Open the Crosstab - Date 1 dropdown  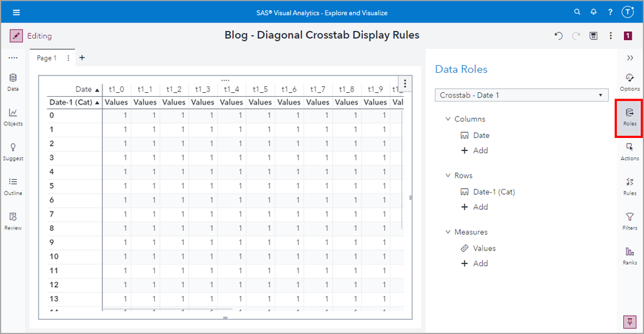(x=522, y=95)
